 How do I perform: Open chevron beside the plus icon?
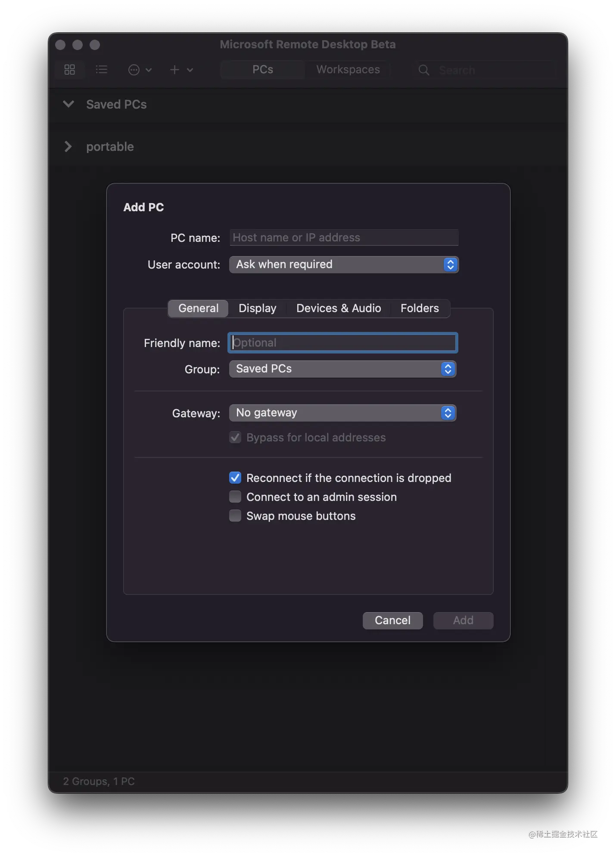point(190,70)
